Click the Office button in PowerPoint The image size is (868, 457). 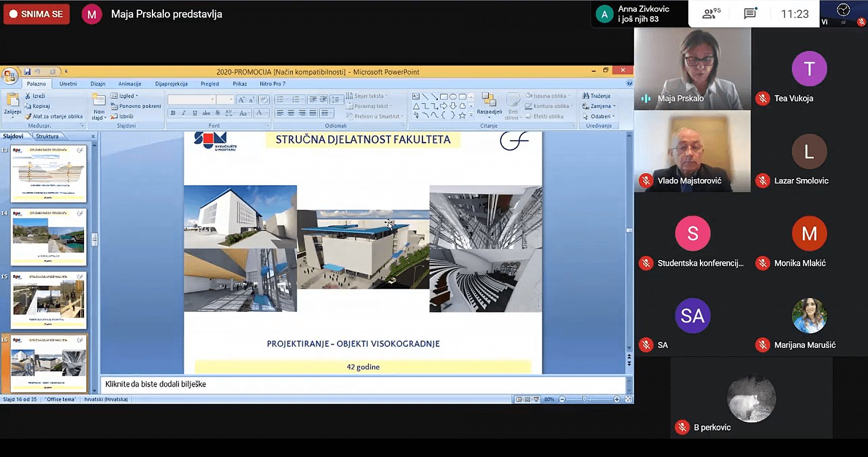9,75
